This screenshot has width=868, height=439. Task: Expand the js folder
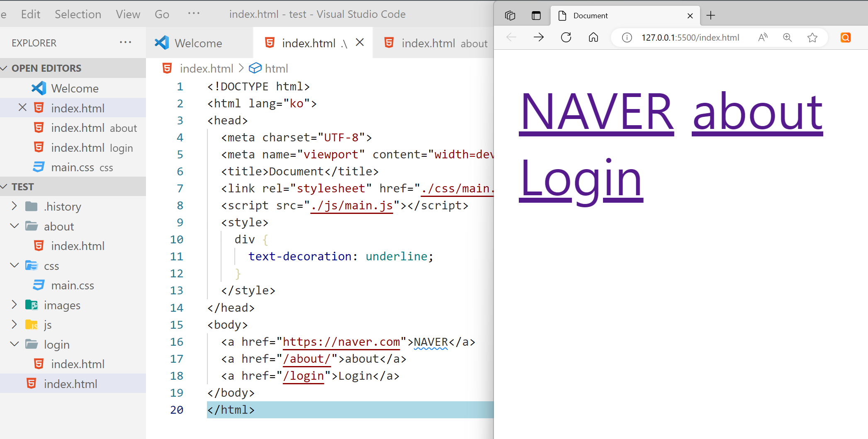pyautogui.click(x=15, y=324)
